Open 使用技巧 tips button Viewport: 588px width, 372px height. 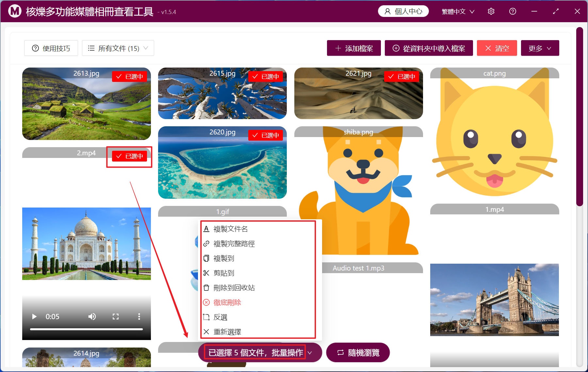[x=51, y=48]
